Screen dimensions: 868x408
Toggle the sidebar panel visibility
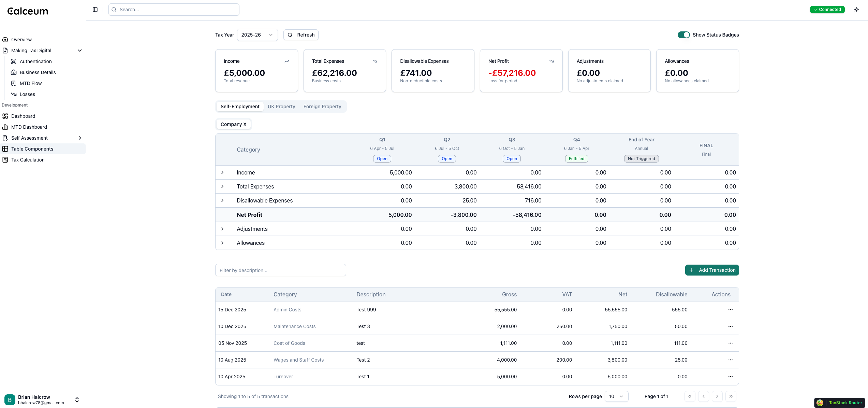(95, 10)
